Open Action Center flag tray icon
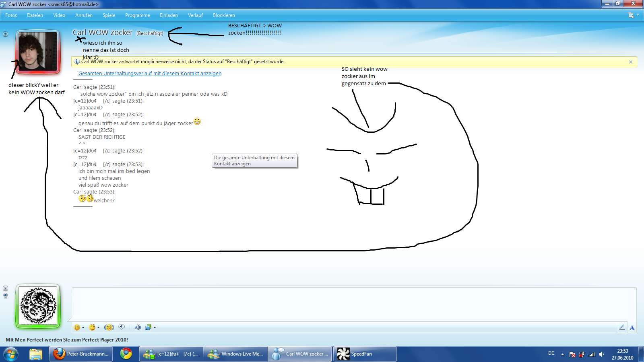 click(x=572, y=354)
